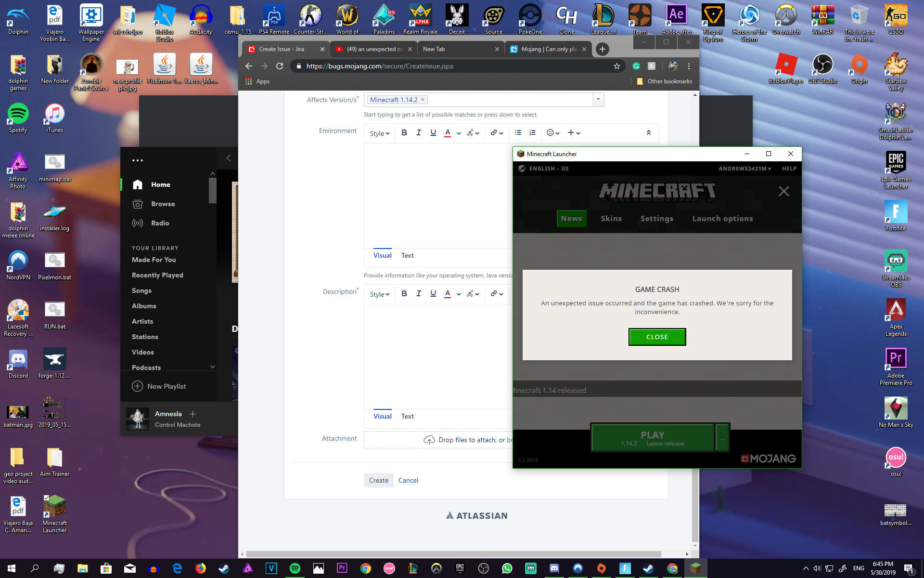Switch Description editor to Text mode
The width and height of the screenshot is (924, 578).
(x=407, y=416)
